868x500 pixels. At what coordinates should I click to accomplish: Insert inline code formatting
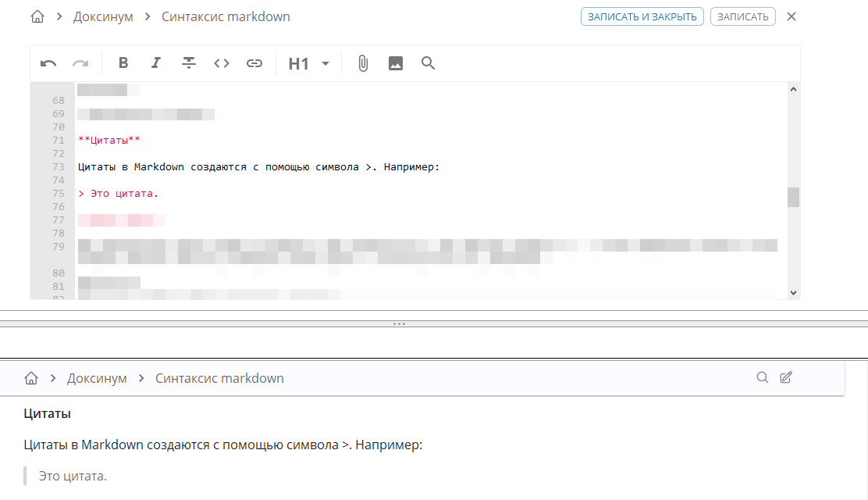click(222, 64)
